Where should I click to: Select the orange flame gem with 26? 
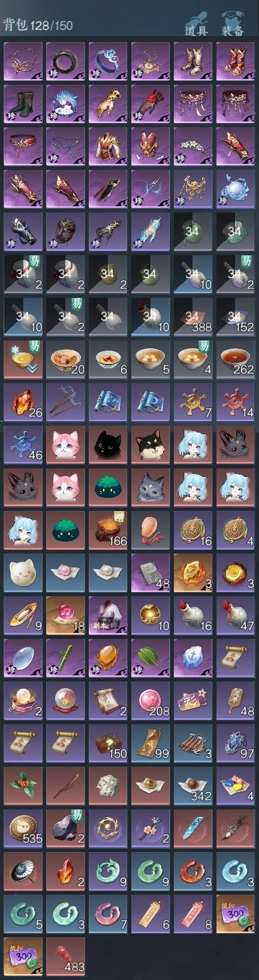tap(23, 402)
